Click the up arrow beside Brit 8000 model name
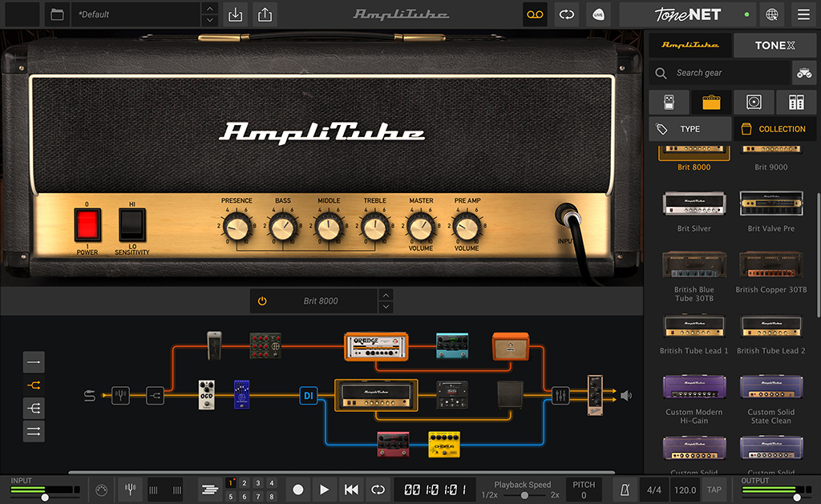The image size is (821, 504). pos(386,296)
